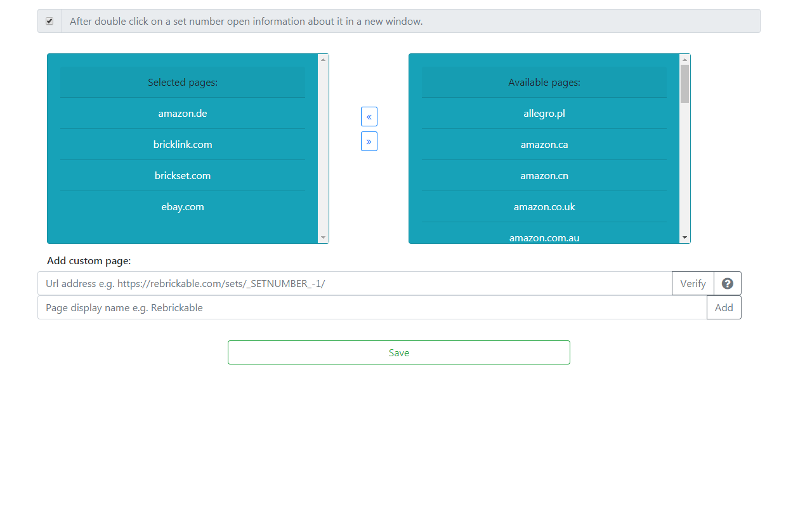Screen dimensions: 812x508
Task: Click Selected pages scrollbar down arrow
Action: pos(323,237)
